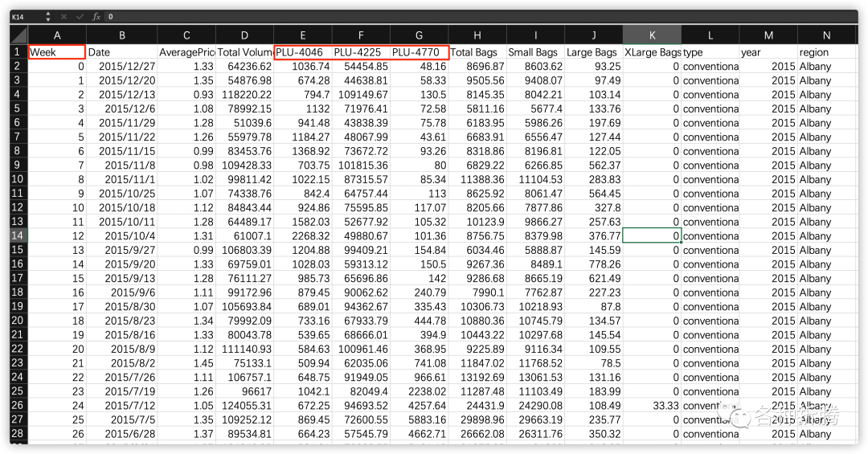Click cell with value 11104.53
Image resolution: width=868 pixels, height=454 pixels.
click(x=535, y=179)
